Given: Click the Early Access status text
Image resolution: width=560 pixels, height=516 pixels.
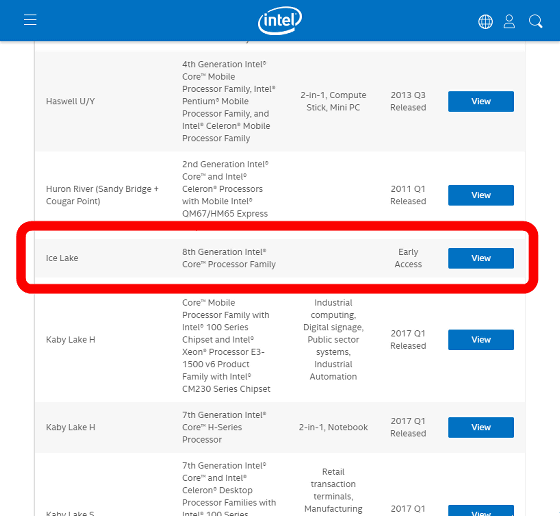Looking at the screenshot, I should tap(408, 258).
